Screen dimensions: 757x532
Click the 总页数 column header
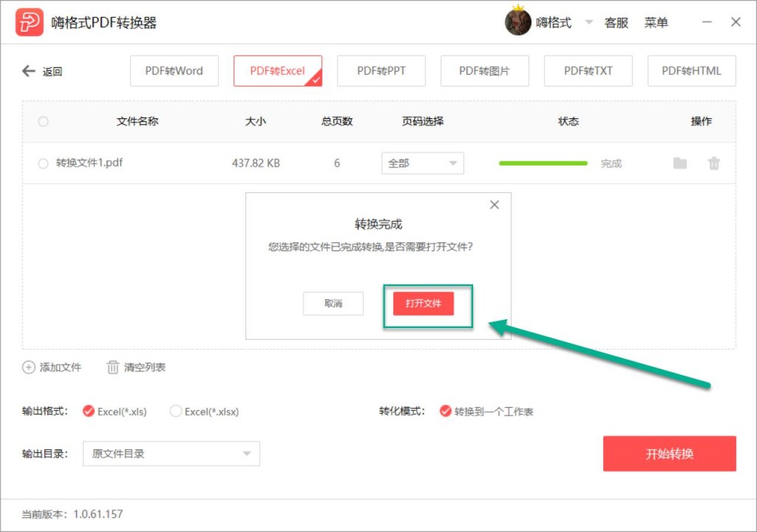337,121
